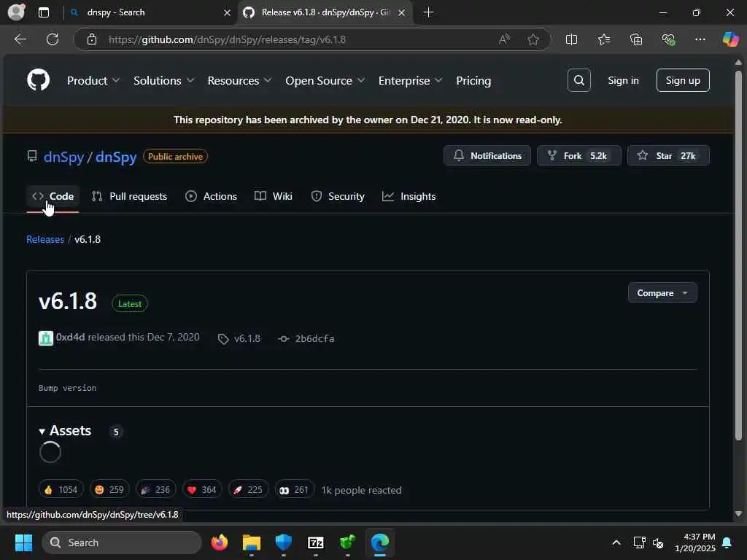Open tab actions menu icon
The width and height of the screenshot is (747, 560).
pyautogui.click(x=44, y=12)
